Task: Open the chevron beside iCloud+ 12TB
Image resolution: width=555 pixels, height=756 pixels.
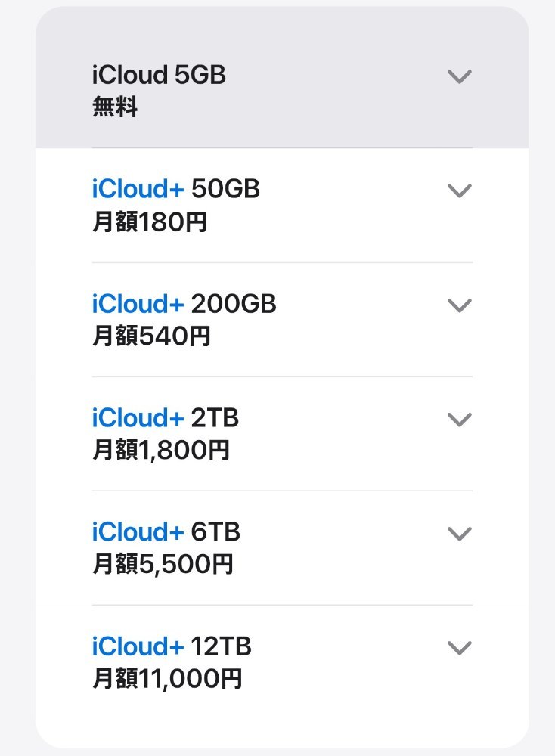Action: (459, 648)
